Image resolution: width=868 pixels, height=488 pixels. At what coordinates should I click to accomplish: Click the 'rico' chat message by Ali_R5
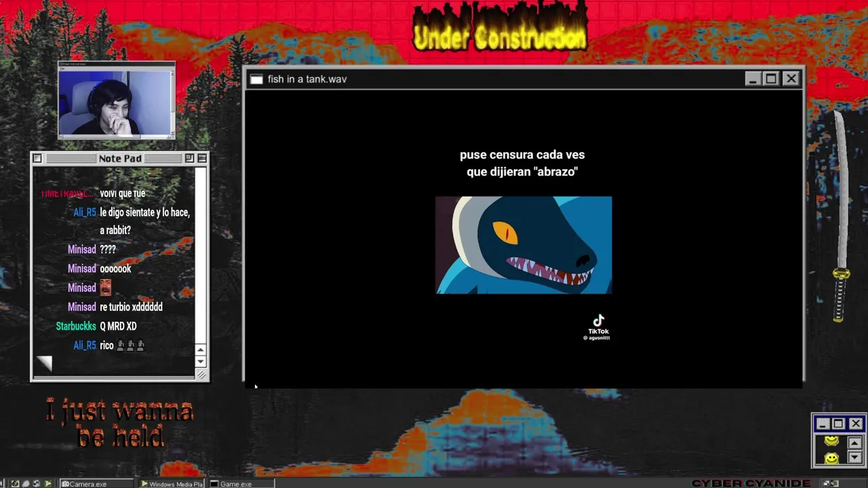pos(122,346)
